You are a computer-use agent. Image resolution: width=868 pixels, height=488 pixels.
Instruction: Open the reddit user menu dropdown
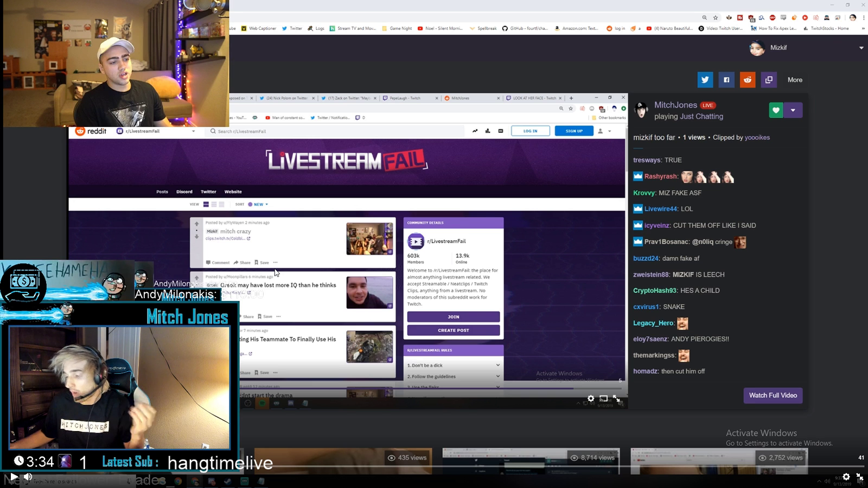click(604, 131)
